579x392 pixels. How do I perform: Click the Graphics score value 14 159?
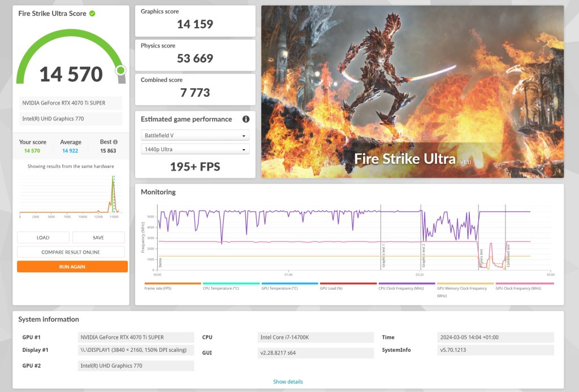[x=195, y=24]
